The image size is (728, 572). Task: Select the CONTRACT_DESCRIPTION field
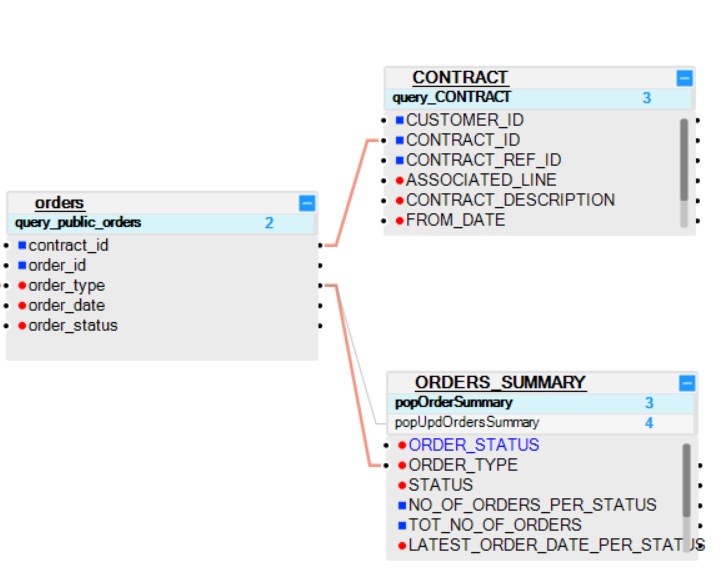pos(510,200)
